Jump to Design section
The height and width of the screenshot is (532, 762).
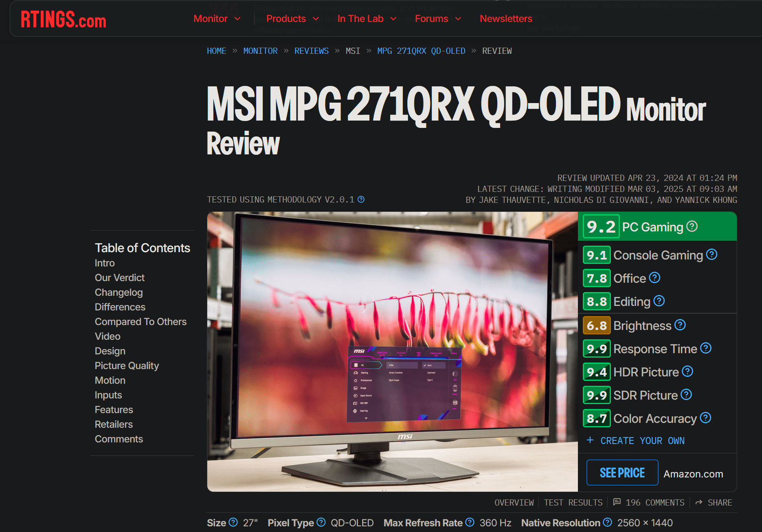pos(110,351)
